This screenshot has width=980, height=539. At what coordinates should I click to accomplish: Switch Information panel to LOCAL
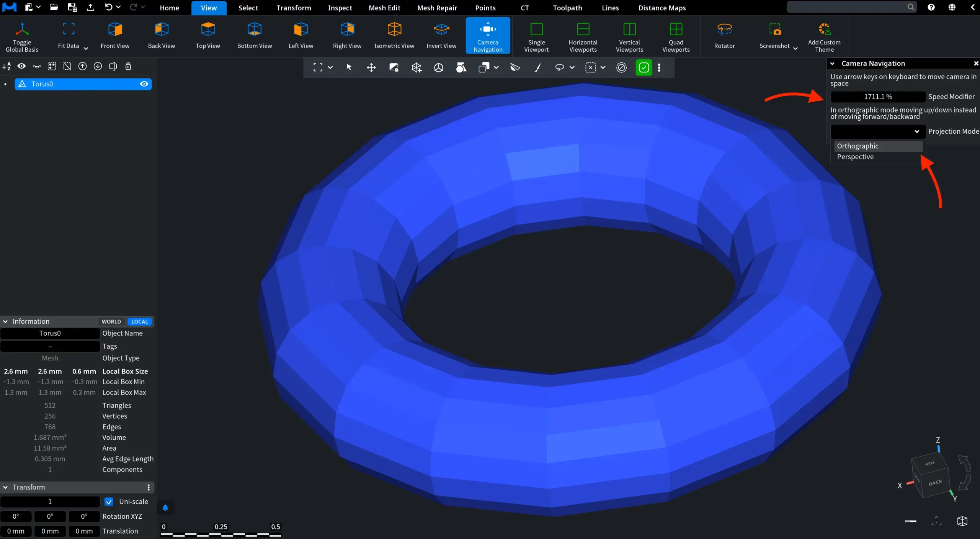click(x=139, y=321)
